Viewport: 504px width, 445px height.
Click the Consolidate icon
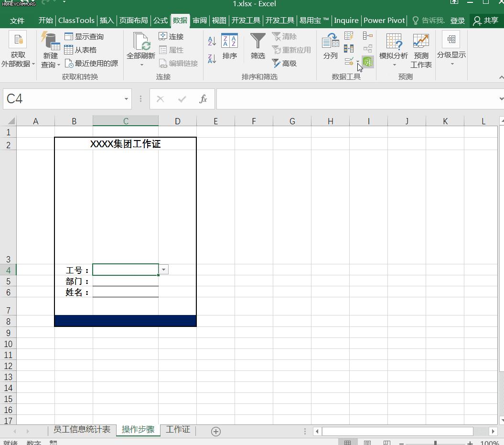click(x=368, y=36)
